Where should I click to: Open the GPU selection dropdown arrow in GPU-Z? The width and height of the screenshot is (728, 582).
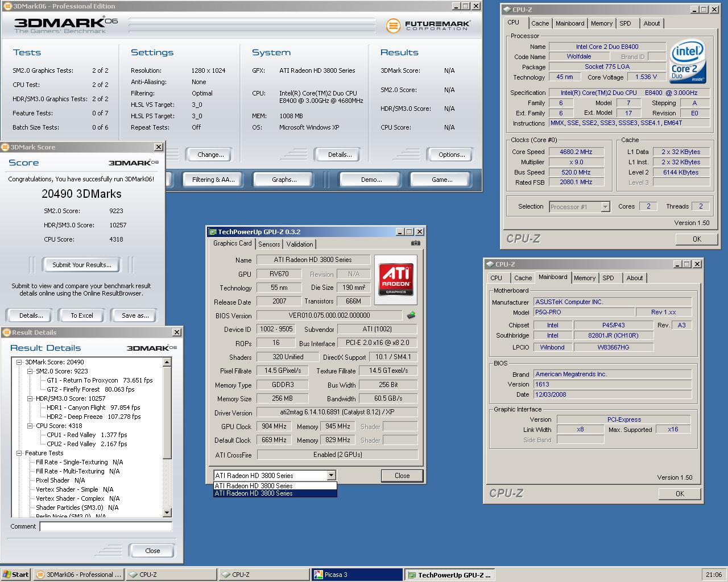click(331, 476)
